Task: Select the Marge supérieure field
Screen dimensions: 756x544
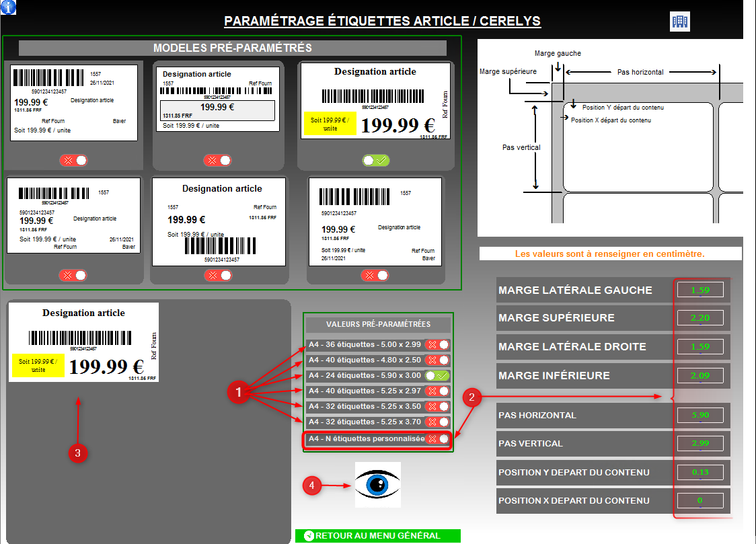Action: click(x=700, y=318)
